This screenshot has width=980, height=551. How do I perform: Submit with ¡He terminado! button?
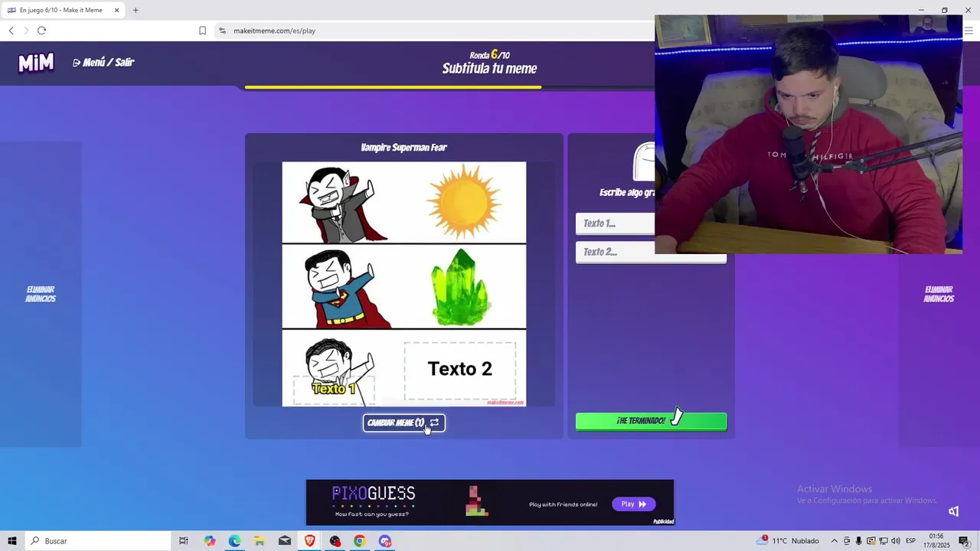click(651, 421)
